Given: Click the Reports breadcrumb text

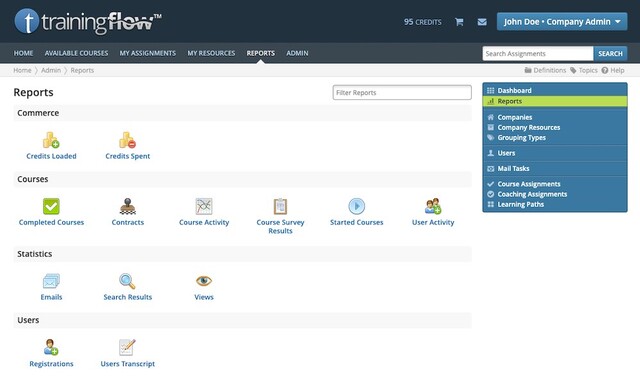Looking at the screenshot, I should [x=82, y=70].
